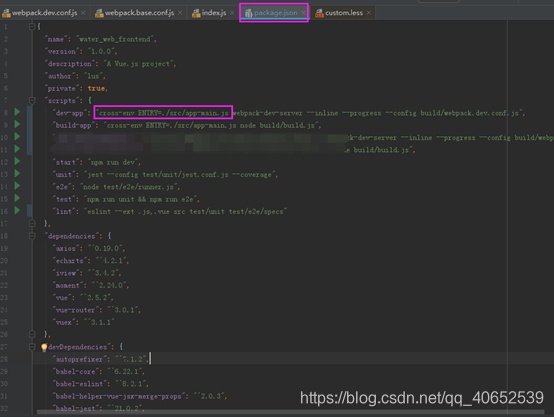554x417 pixels.
Task: Click the horizontal scrollbar at editor bottom
Action: point(290,412)
